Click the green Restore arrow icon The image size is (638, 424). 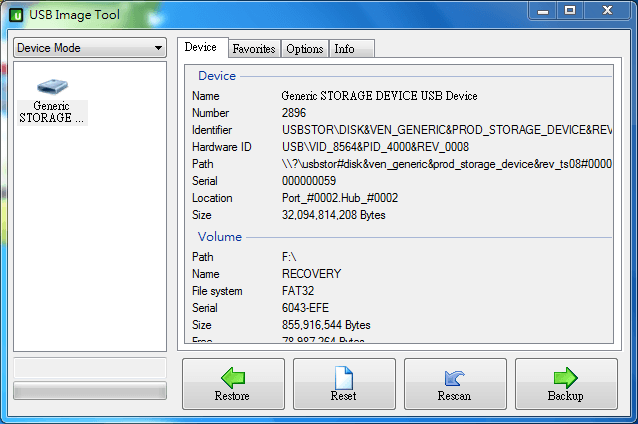pyautogui.click(x=233, y=377)
